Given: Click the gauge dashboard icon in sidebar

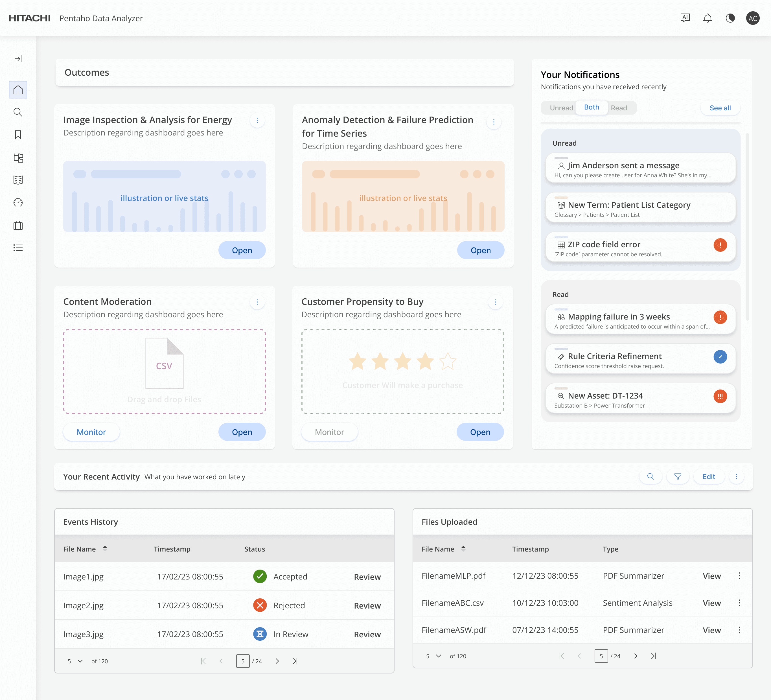Looking at the screenshot, I should 18,203.
